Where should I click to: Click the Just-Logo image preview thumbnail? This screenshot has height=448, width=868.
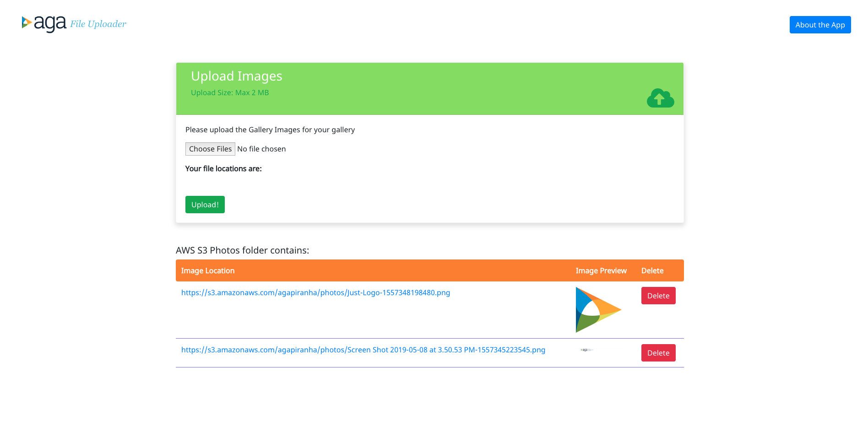[598, 309]
